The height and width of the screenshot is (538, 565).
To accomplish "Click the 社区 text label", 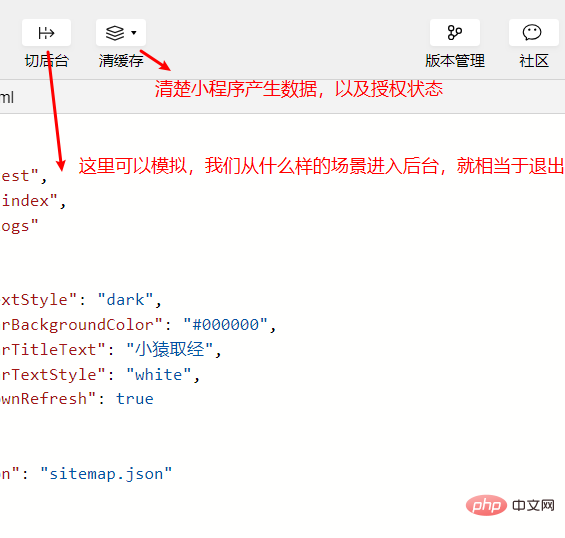I will tap(534, 61).
